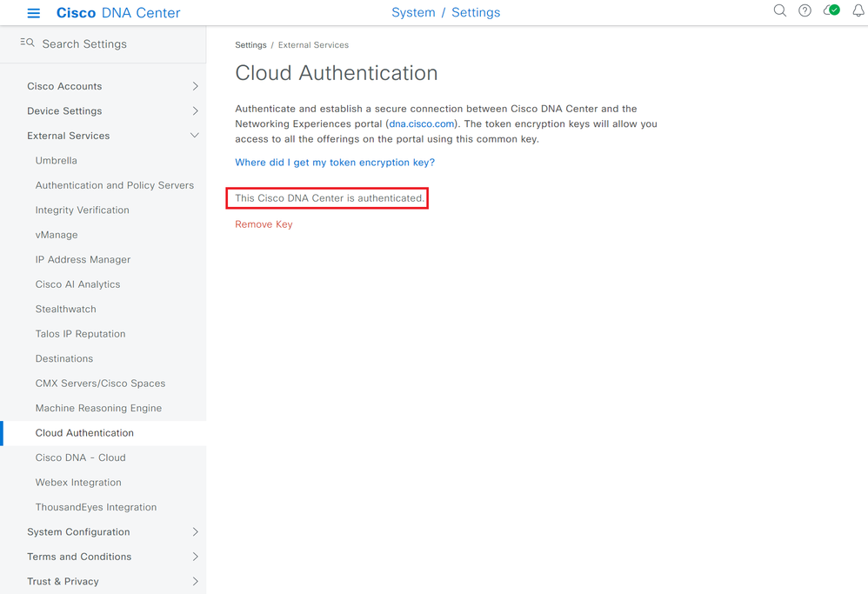The height and width of the screenshot is (594, 868).
Task: Open Cisco AI Analytics settings
Action: pyautogui.click(x=77, y=284)
